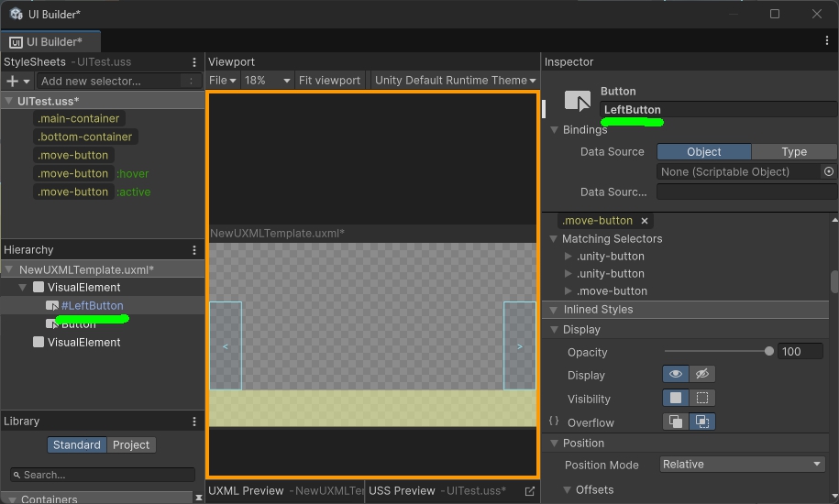Viewport: 839px width, 504px height.
Task: Set Display to hidden with crossed-eye icon
Action: pyautogui.click(x=702, y=374)
